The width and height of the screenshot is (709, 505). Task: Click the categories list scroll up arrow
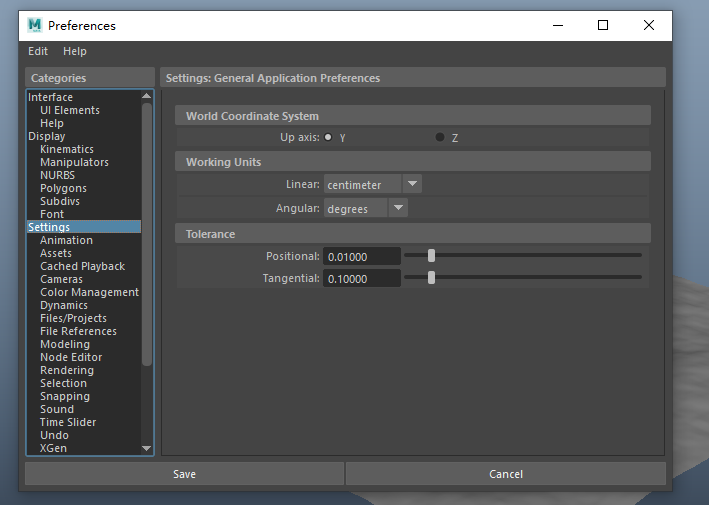pyautogui.click(x=147, y=96)
